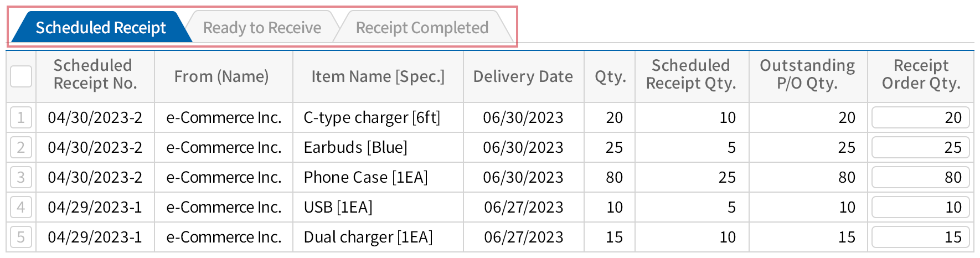
Task: Click the Item Name [Spec.] column header
Action: click(378, 76)
